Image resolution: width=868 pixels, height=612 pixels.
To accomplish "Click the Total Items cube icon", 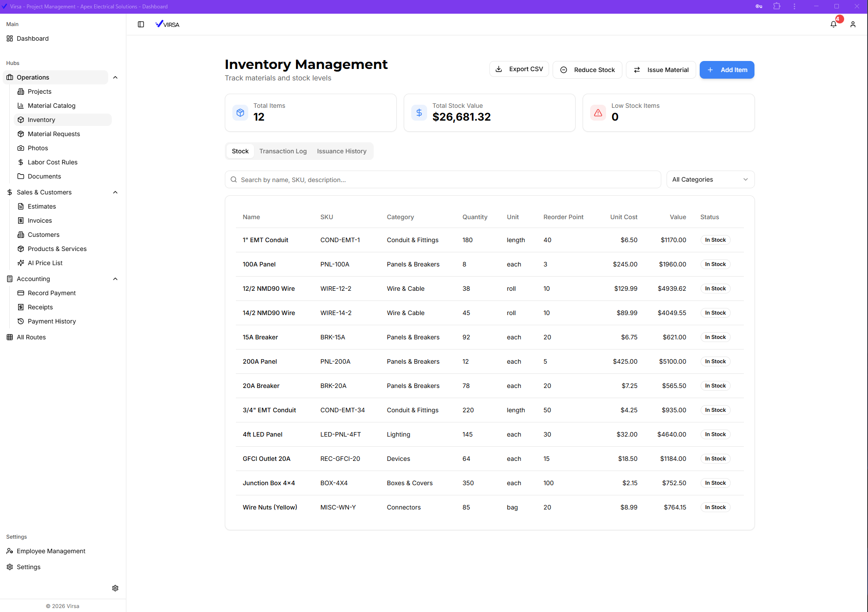I will point(240,113).
